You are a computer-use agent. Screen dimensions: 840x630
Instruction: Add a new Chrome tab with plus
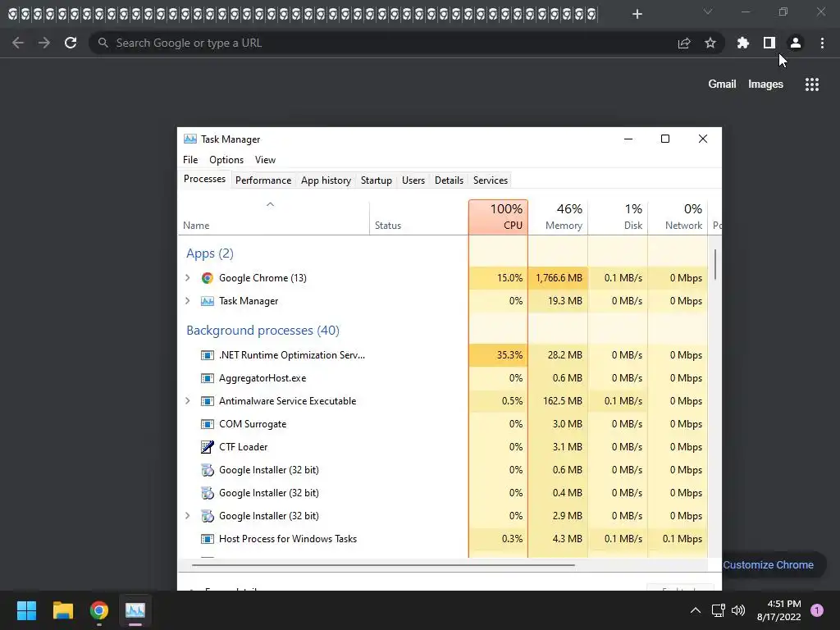[637, 14]
